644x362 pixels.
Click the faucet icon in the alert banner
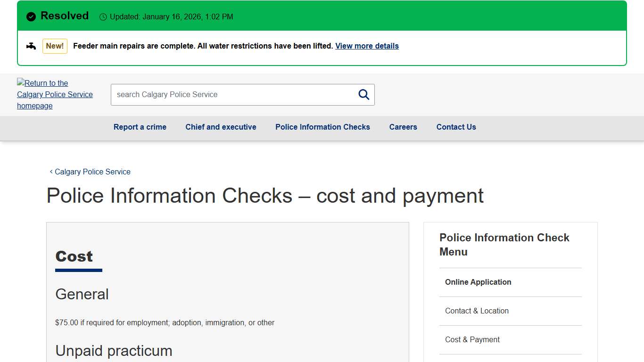[x=31, y=46]
